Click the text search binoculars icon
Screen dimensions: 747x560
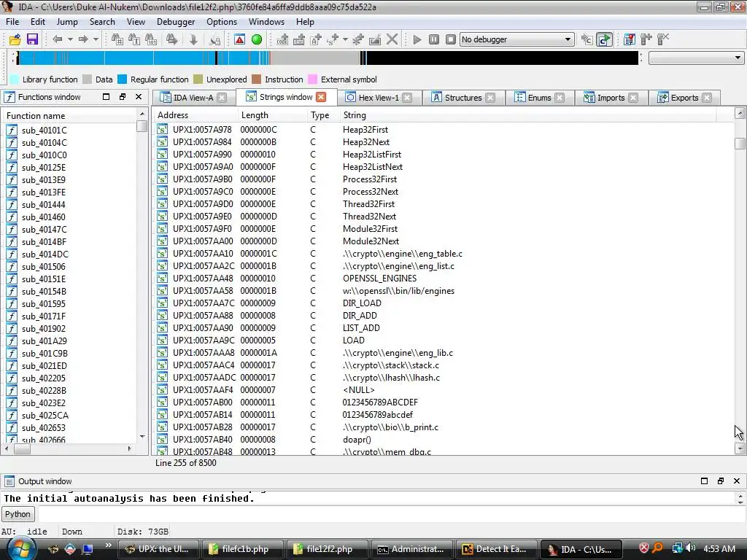coord(134,39)
